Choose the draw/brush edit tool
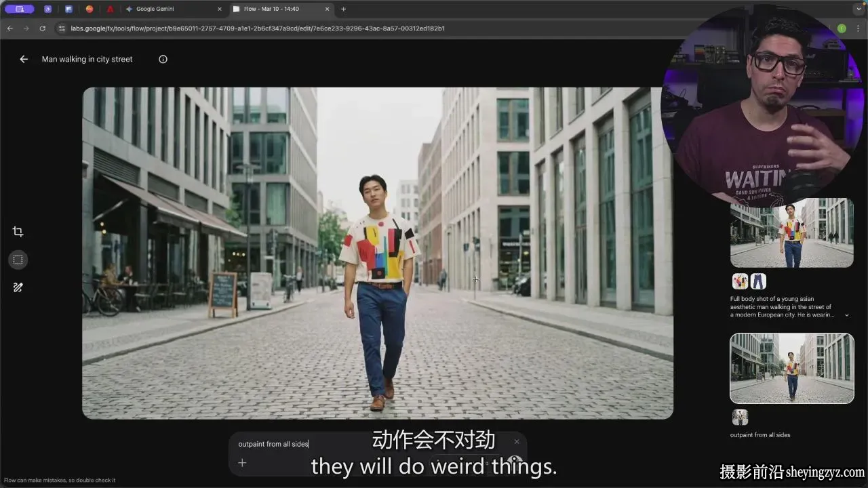 pos(18,287)
